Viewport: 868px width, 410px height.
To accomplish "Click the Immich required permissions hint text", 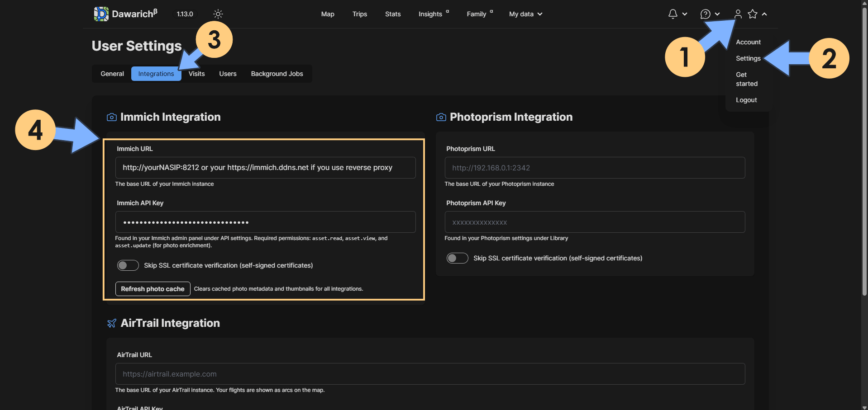I will (x=251, y=242).
